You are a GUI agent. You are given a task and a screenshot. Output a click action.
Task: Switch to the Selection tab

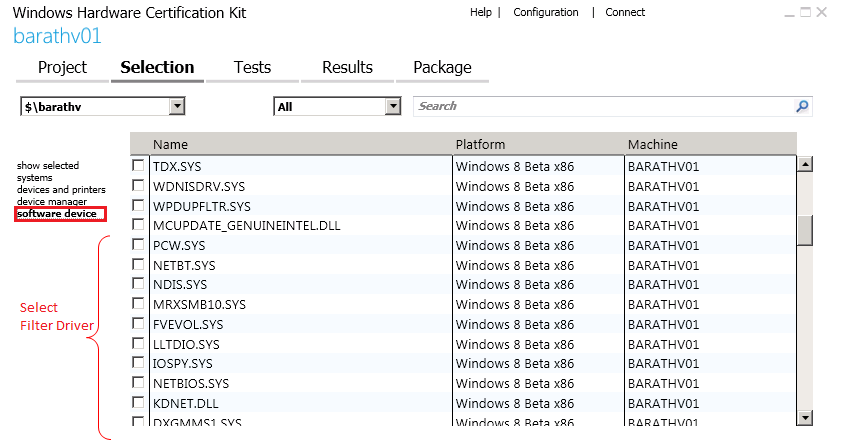[x=157, y=67]
